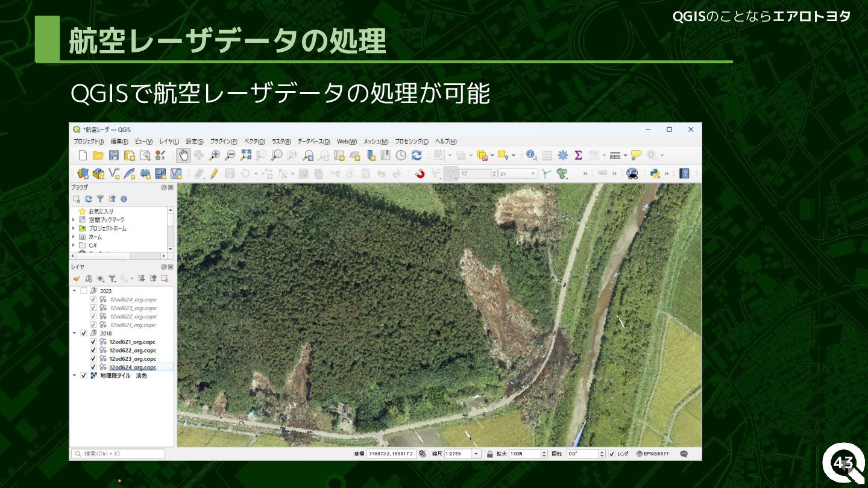Uncheck layer 12od622_org.copc under 2018
Image resolution: width=868 pixels, height=488 pixels.
coord(93,350)
